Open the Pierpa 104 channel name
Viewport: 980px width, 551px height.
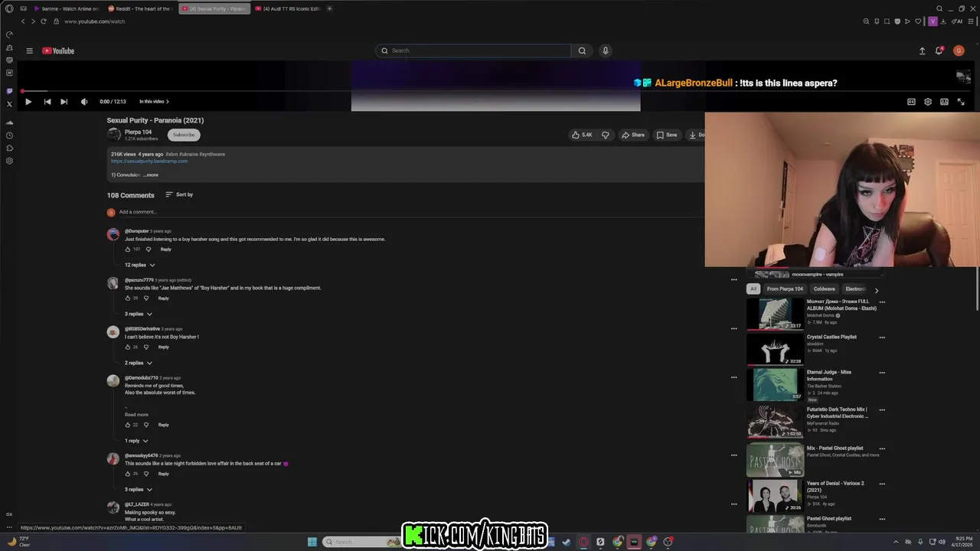tap(138, 132)
